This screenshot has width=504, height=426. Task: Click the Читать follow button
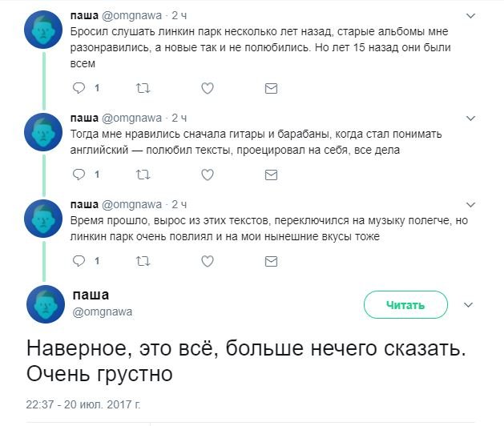[x=405, y=305]
